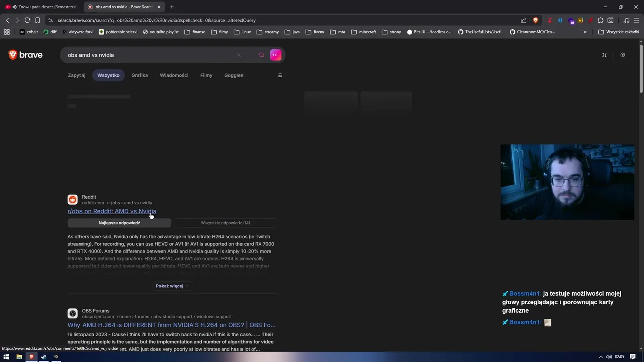Open 'Wszystkie zakładki' folder
This screenshot has height=362, width=644.
618,32
